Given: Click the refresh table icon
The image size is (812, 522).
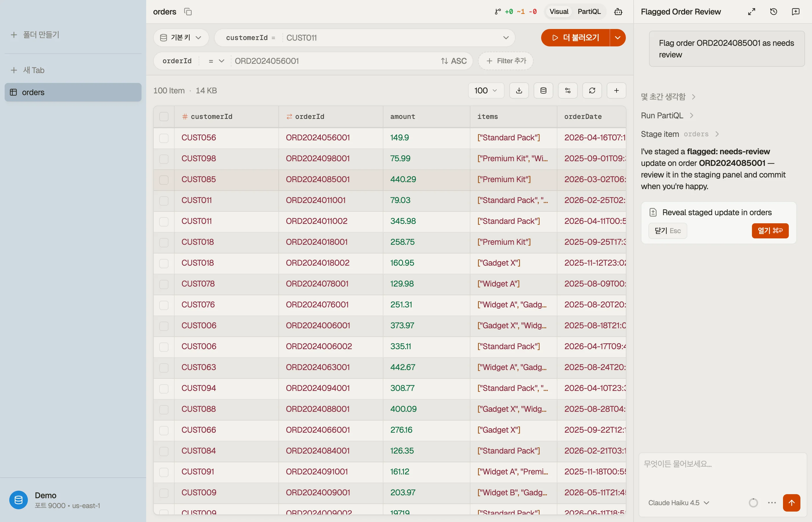Looking at the screenshot, I should [592, 90].
